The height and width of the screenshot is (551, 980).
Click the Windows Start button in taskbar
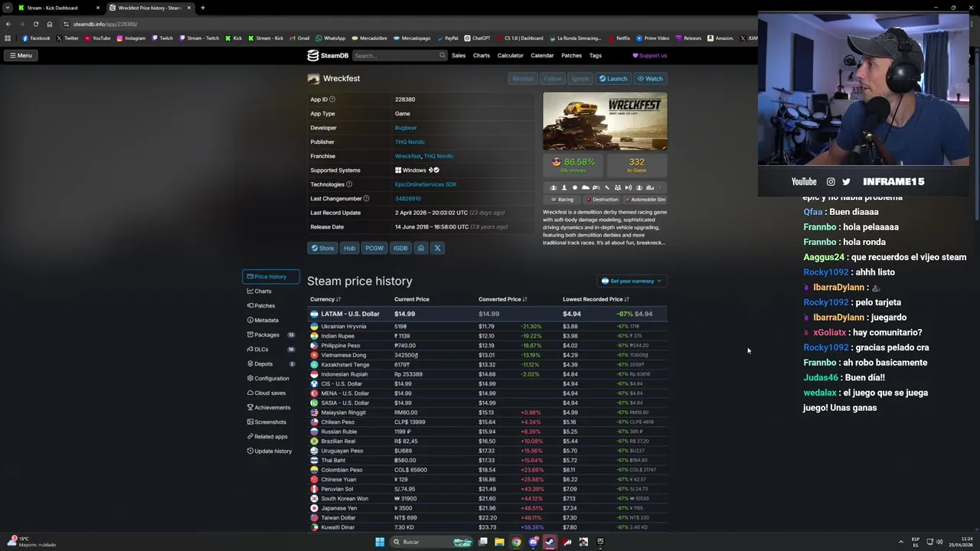[x=380, y=542]
